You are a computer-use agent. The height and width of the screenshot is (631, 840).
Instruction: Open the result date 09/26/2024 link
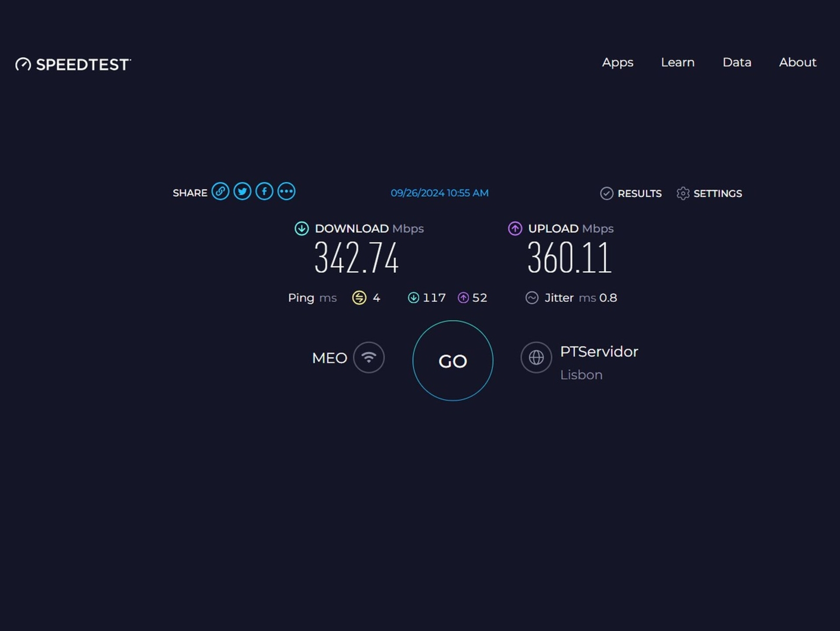tap(439, 193)
